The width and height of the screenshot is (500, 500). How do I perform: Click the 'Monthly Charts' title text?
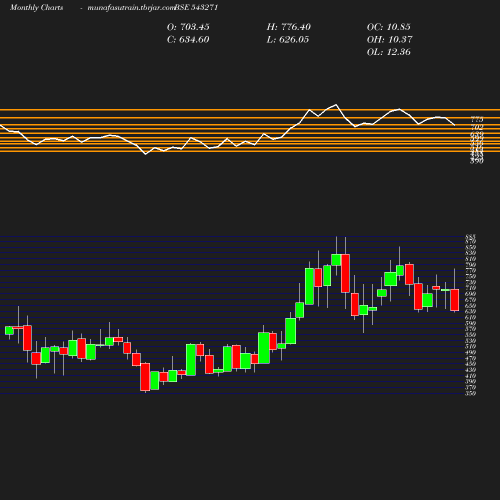tap(36, 7)
